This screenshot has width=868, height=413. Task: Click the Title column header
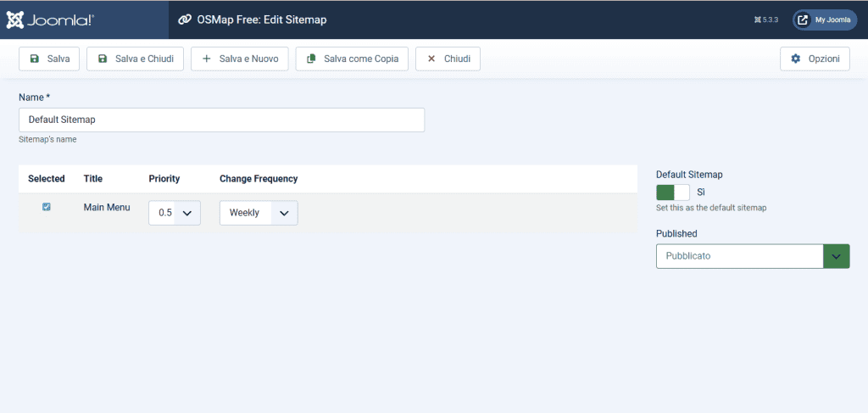(x=93, y=178)
